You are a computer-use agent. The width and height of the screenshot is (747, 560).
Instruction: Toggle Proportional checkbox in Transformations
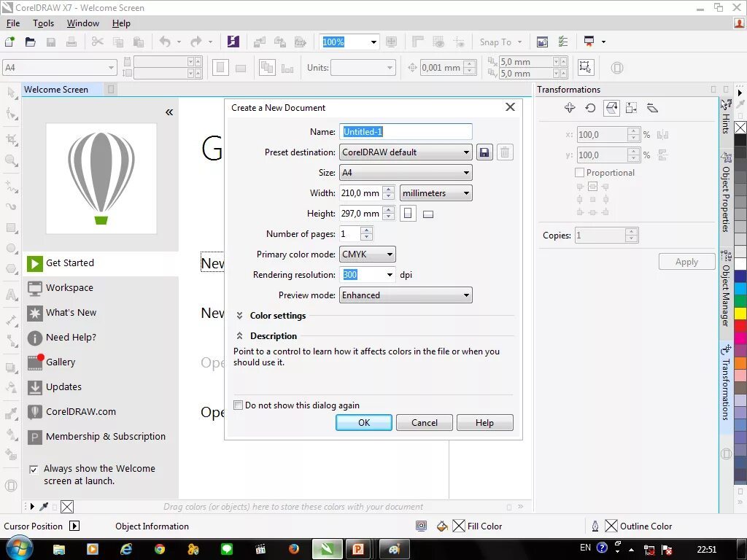580,172
